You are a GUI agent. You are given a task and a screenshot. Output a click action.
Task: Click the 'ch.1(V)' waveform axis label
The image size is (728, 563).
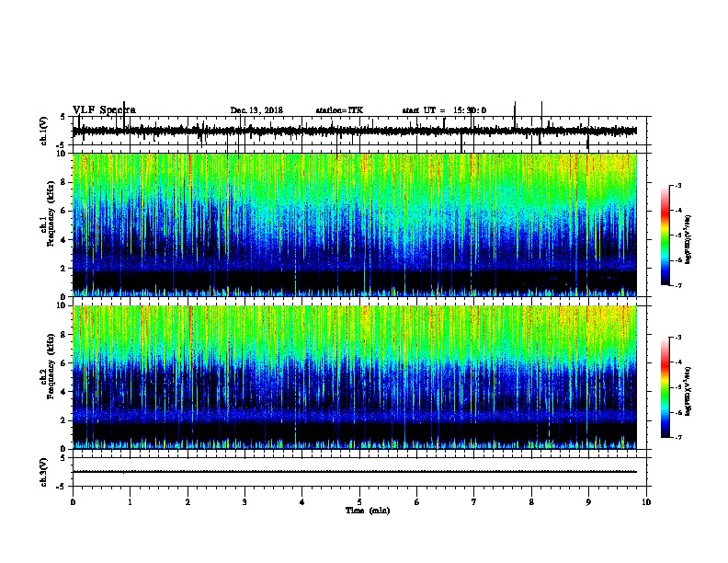click(44, 131)
